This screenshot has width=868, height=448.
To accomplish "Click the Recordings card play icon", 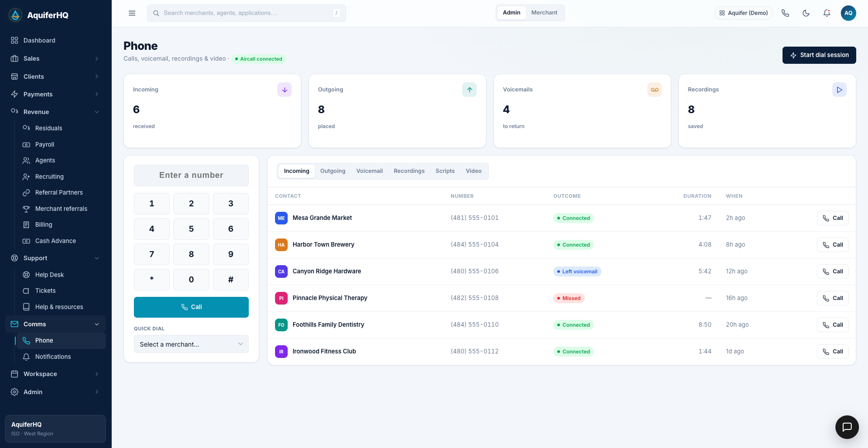I will (840, 90).
